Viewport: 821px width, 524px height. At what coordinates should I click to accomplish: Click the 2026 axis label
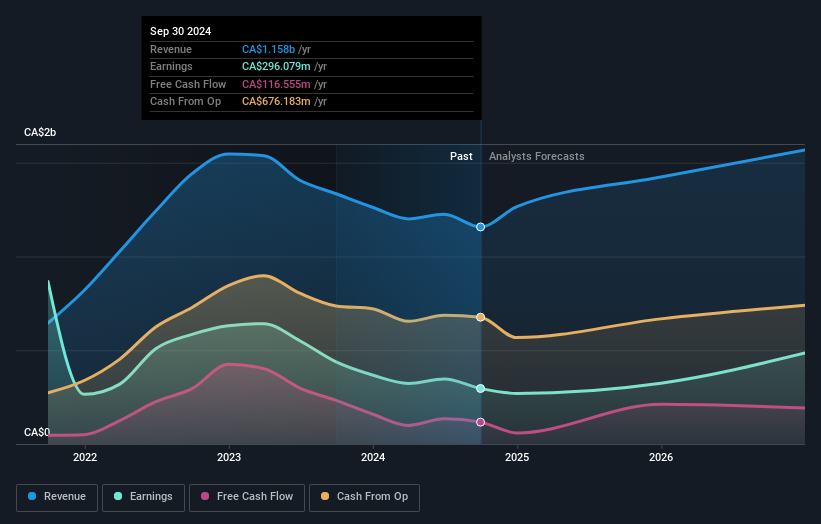pos(661,458)
